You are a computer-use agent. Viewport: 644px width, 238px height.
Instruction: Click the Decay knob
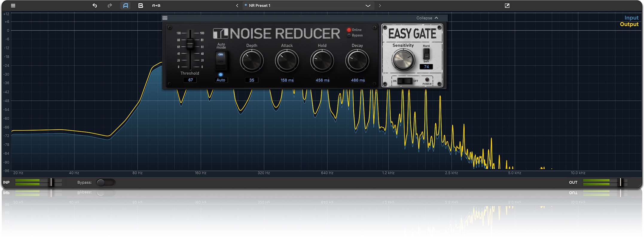(357, 61)
